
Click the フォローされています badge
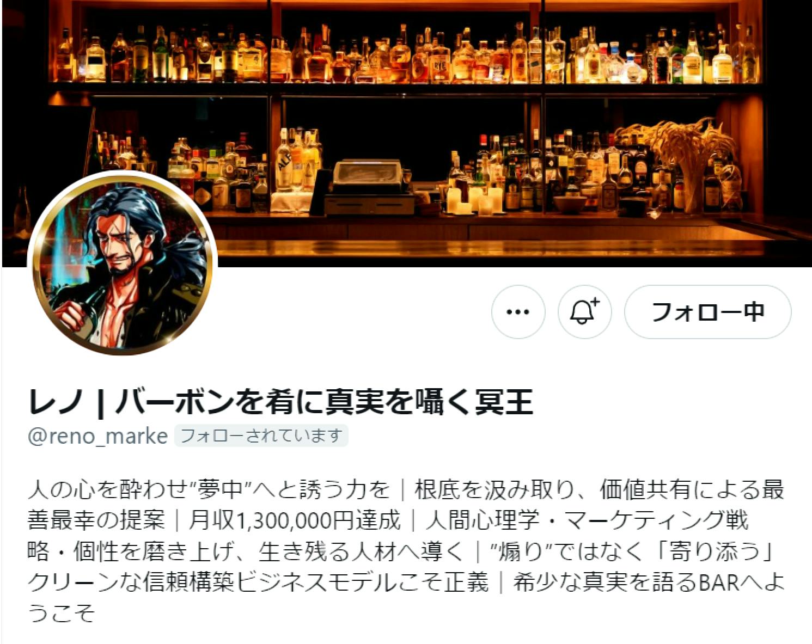pos(261,436)
